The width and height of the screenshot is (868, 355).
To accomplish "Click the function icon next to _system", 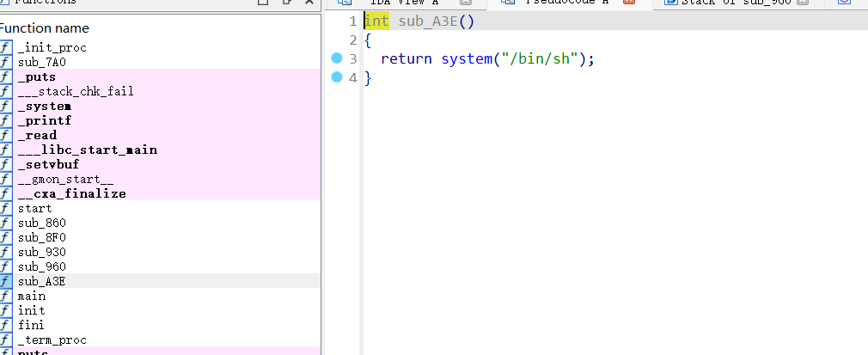I will point(6,106).
